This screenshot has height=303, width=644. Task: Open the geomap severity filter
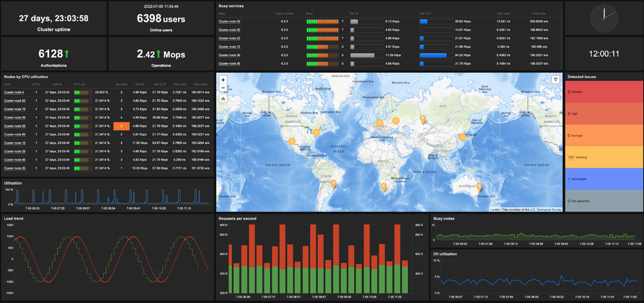(555, 79)
